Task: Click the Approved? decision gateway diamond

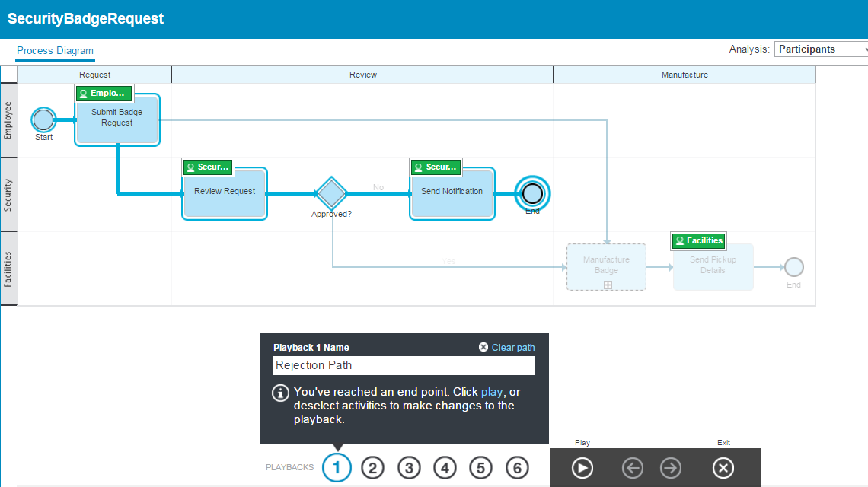Action: tap(331, 193)
